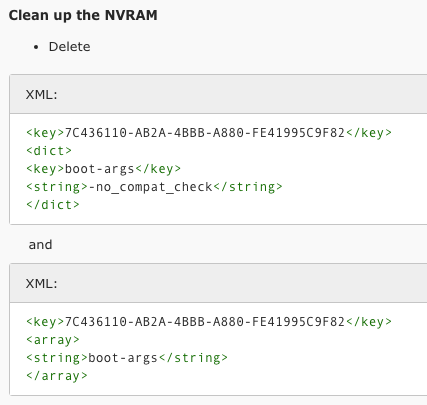The width and height of the screenshot is (427, 405).
Task: Click the 'boot-args' string line in second block
Action: (x=127, y=358)
